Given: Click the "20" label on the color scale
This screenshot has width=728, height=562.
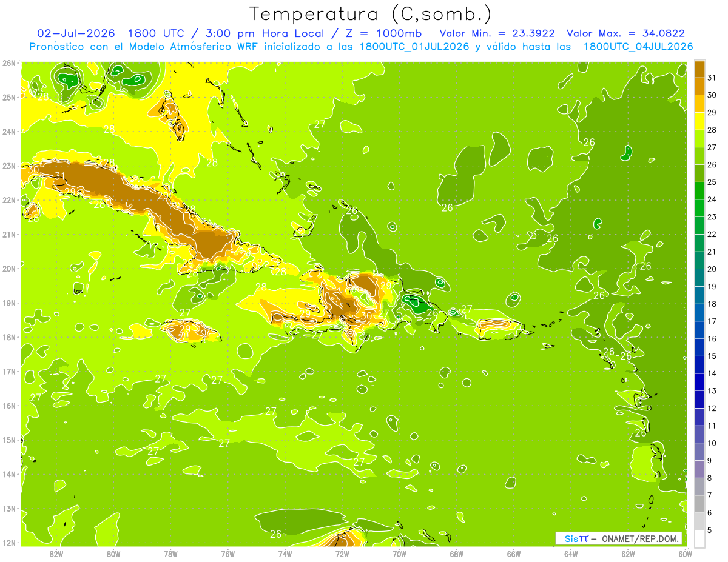Looking at the screenshot, I should click(x=712, y=269).
